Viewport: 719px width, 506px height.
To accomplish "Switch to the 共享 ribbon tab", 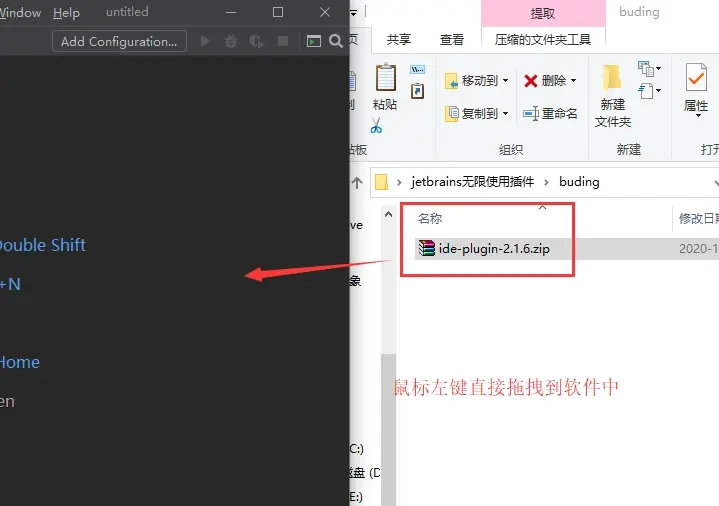I will point(398,39).
